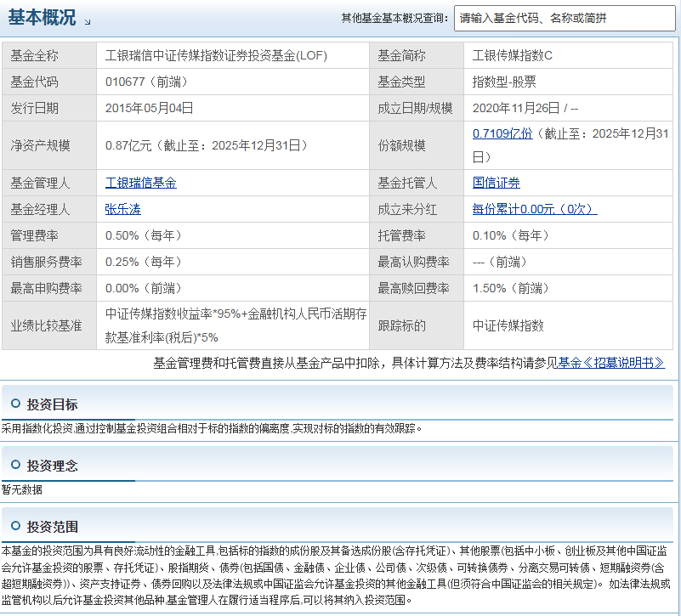Image resolution: width=681 pixels, height=616 pixels.
Task: Click the circle bullet icon beside 投资理念
Action: point(15,465)
